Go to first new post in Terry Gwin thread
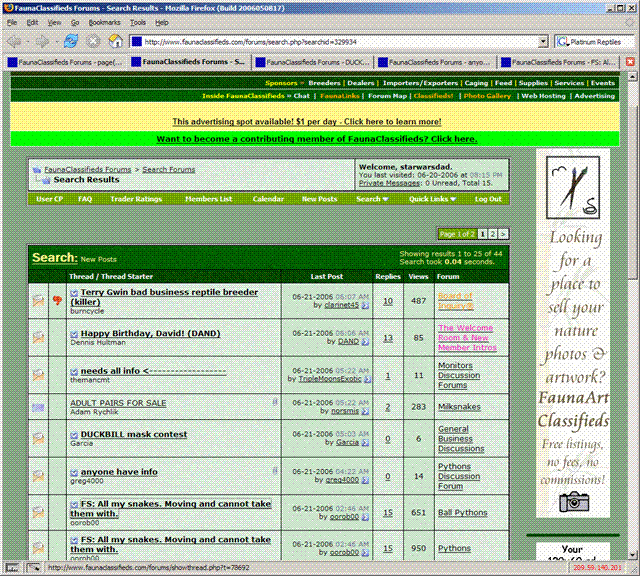The width and height of the screenshot is (640, 576). (x=74, y=293)
